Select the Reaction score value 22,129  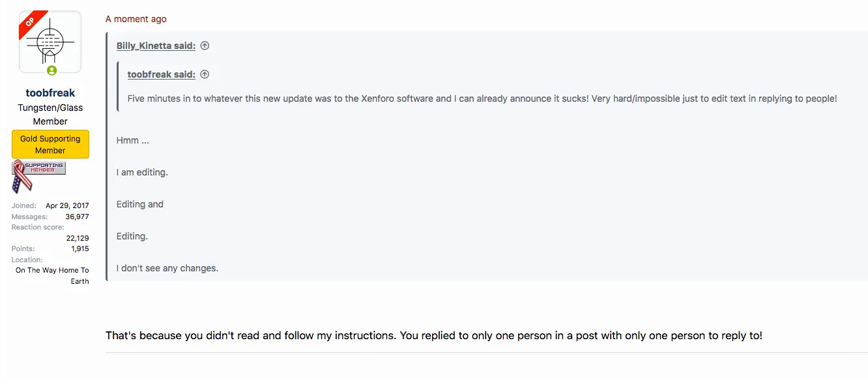77,238
